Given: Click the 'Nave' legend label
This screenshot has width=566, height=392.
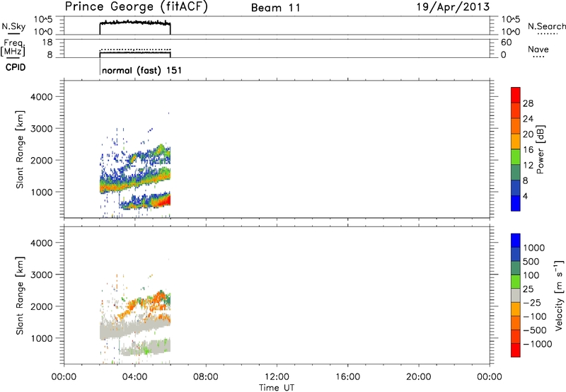Looking at the screenshot, I should [538, 49].
